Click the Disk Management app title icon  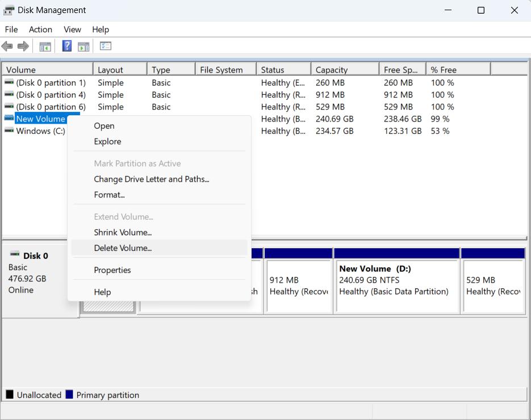(9, 10)
